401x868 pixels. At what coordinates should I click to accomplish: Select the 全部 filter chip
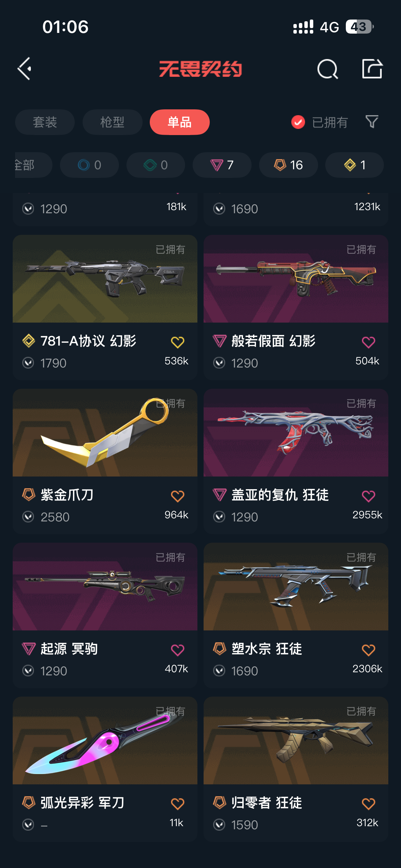tap(33, 165)
